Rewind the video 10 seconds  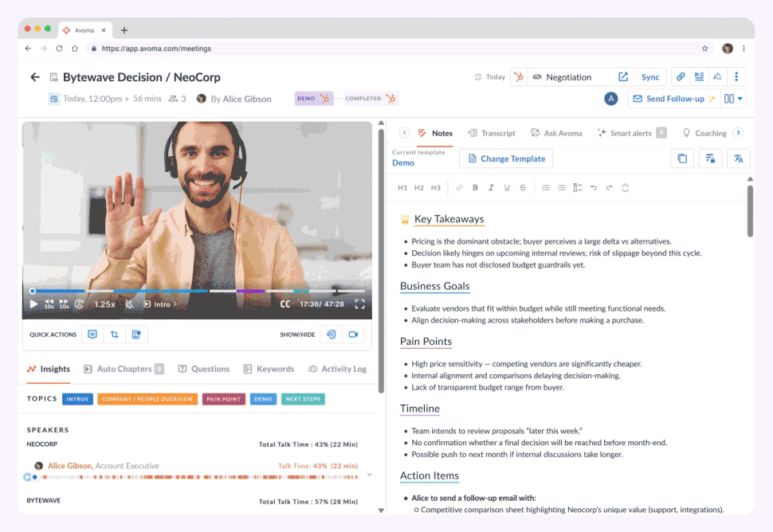[x=49, y=304]
